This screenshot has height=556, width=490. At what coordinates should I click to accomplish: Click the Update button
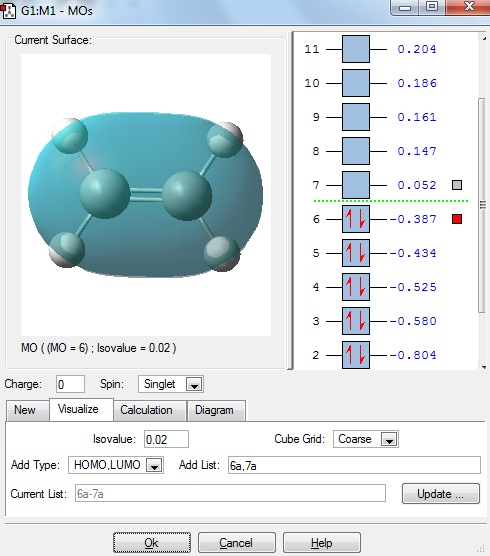pyautogui.click(x=441, y=494)
